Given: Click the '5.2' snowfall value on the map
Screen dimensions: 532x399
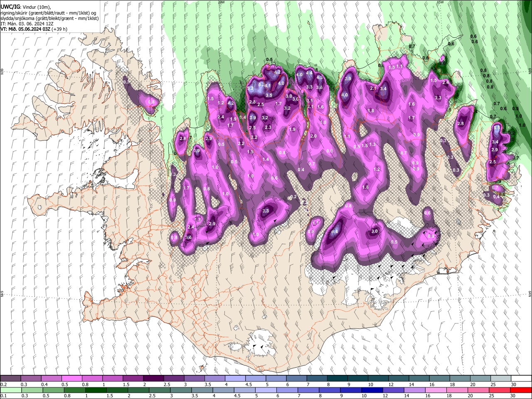Looking at the screenshot, I should (x=250, y=89).
